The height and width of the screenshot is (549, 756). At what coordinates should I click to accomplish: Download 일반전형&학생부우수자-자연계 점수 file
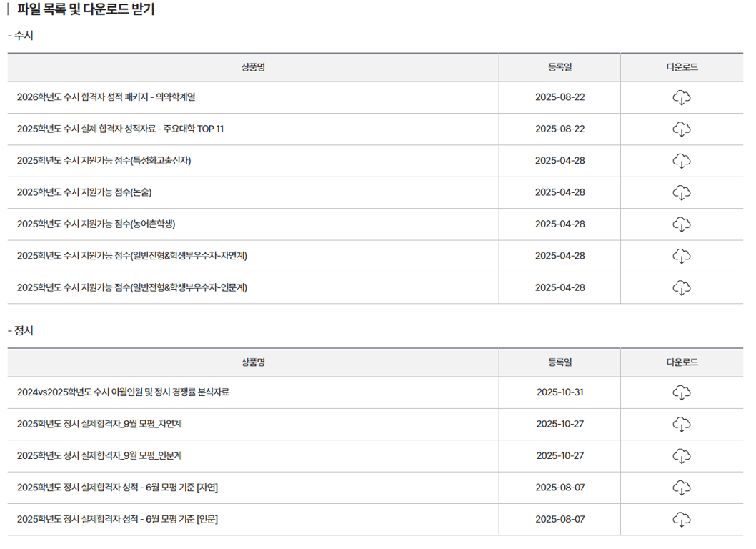pyautogui.click(x=682, y=256)
